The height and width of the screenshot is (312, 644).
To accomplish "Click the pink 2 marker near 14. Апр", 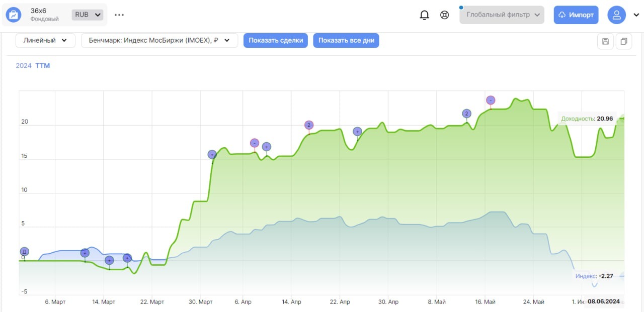I will click(309, 125).
